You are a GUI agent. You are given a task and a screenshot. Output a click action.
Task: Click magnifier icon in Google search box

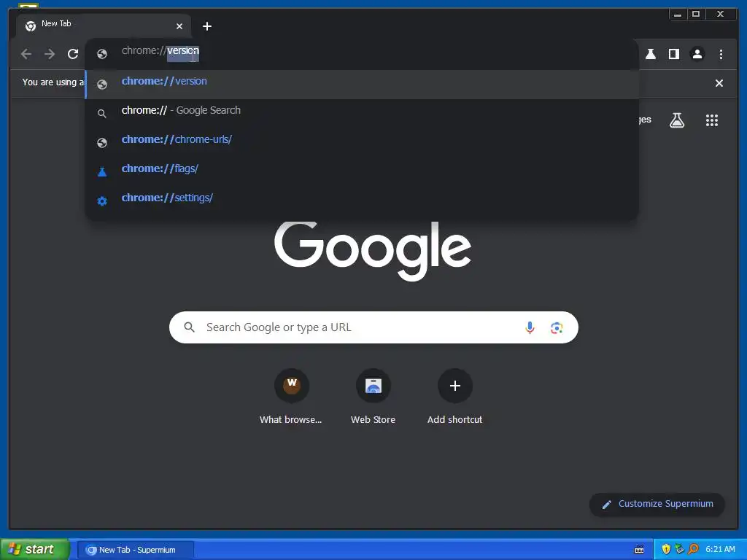point(189,327)
